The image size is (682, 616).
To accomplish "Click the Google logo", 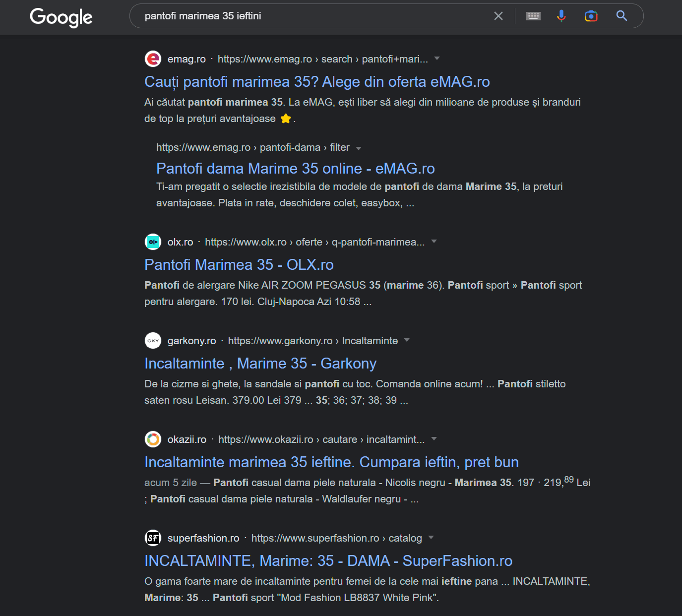I will point(61,17).
